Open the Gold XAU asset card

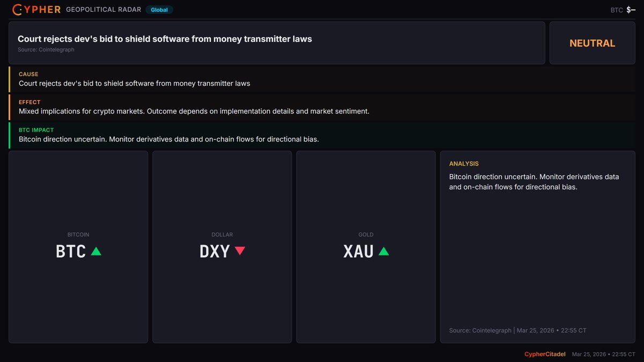pyautogui.click(x=366, y=247)
